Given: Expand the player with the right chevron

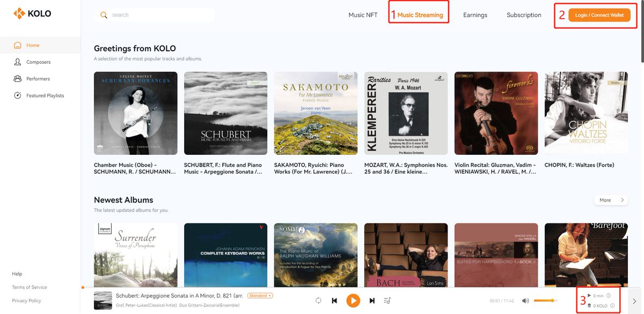Looking at the screenshot, I should pyautogui.click(x=635, y=301).
